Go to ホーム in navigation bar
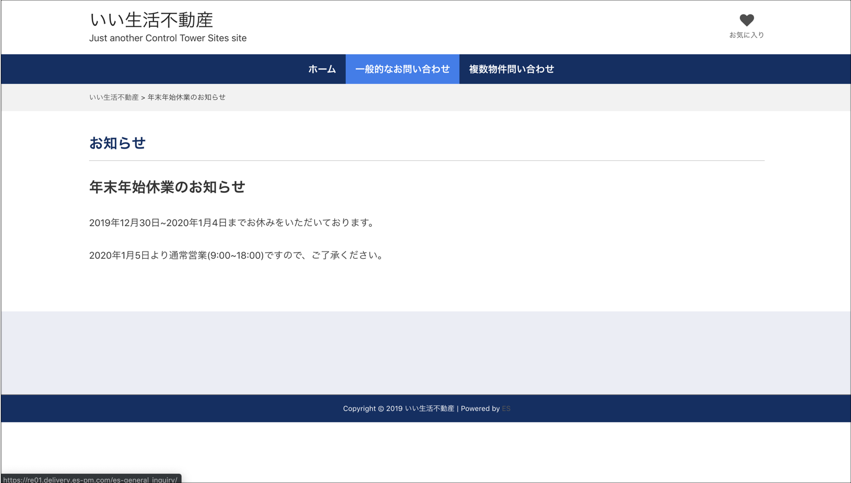 click(322, 69)
